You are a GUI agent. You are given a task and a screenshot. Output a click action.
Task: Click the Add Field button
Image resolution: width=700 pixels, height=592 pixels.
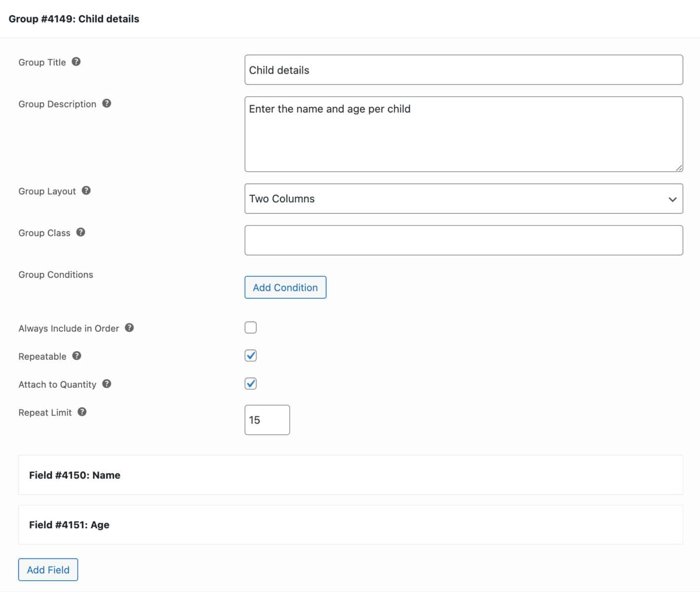click(48, 570)
